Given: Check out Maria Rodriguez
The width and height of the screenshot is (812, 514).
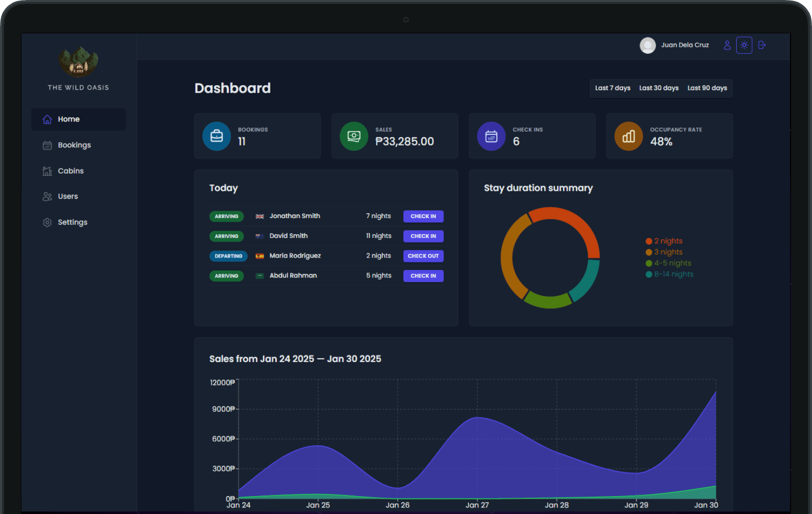Looking at the screenshot, I should [423, 256].
